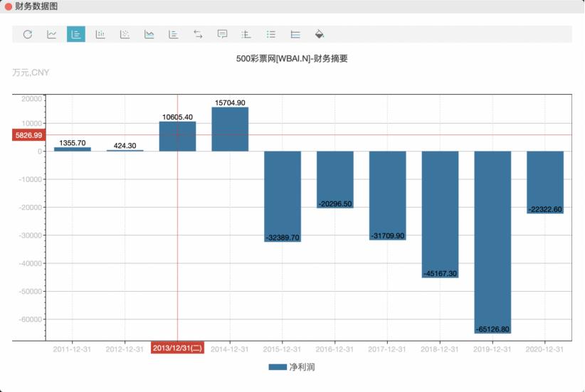The height and width of the screenshot is (392, 585).
Task: Click the 净利润 legend blue swatch
Action: (x=278, y=367)
